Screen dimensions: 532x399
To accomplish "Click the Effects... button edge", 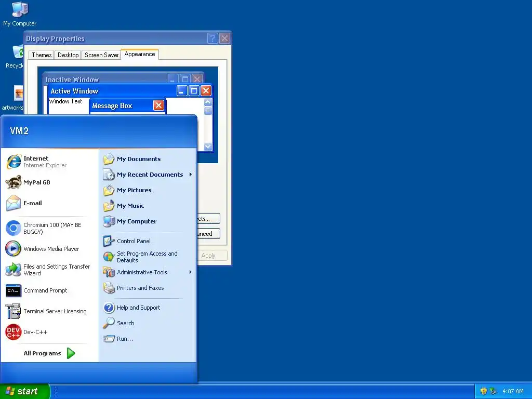I will click(208, 219).
